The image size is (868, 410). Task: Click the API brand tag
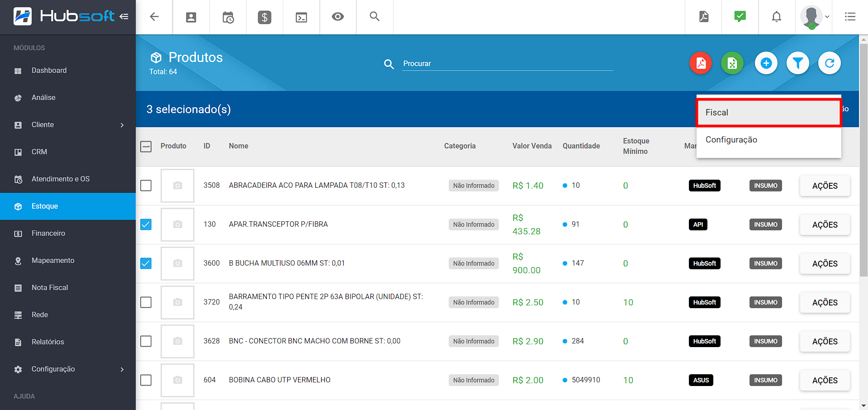coord(698,224)
